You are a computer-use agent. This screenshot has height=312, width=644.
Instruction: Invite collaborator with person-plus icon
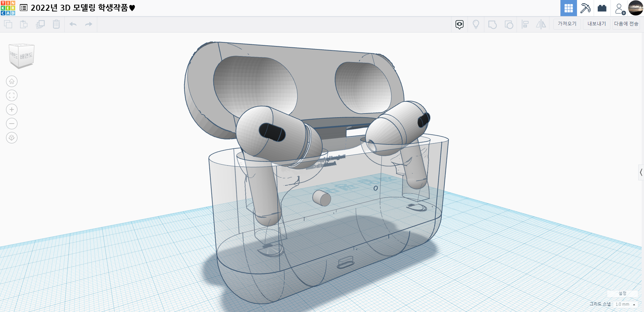(620, 9)
